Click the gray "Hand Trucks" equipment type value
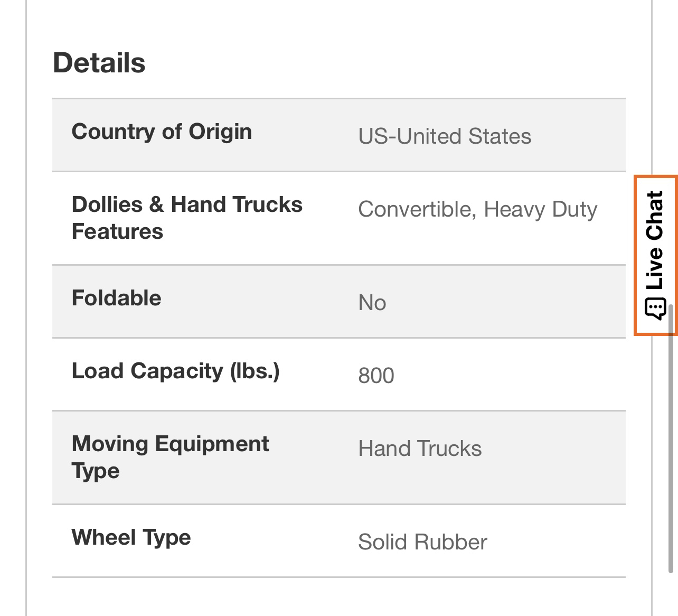 tap(420, 449)
